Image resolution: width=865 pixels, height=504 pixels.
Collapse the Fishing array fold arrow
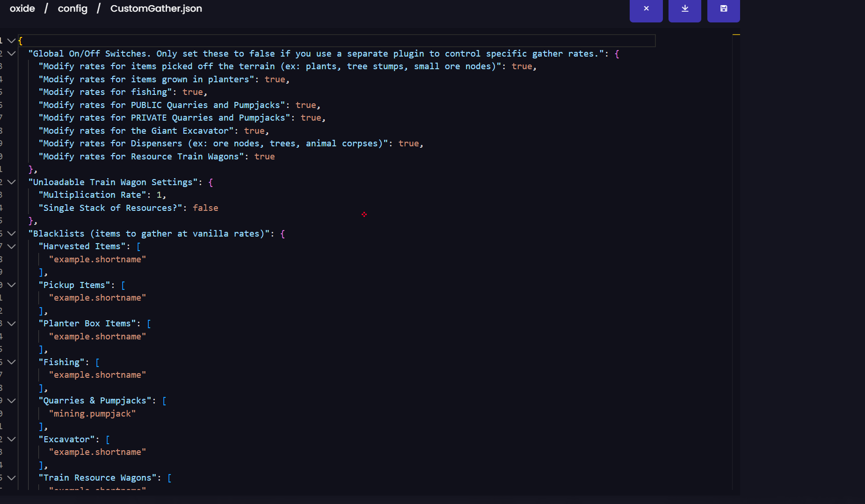(x=11, y=362)
